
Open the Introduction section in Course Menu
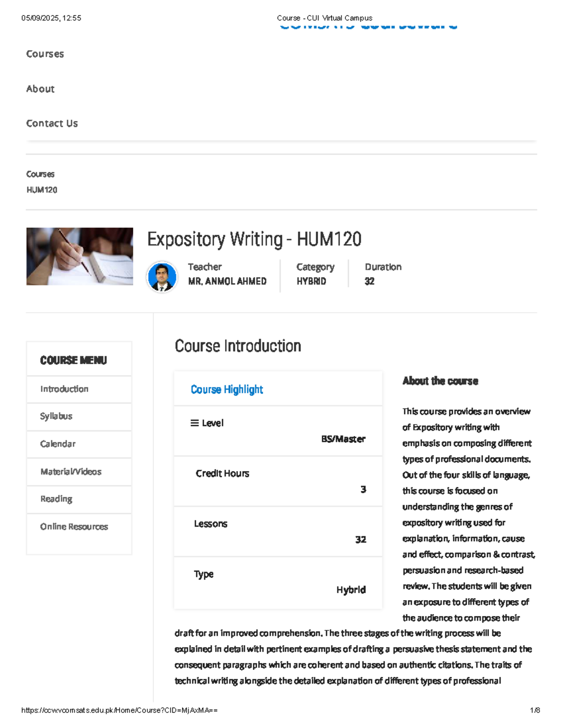pos(64,389)
